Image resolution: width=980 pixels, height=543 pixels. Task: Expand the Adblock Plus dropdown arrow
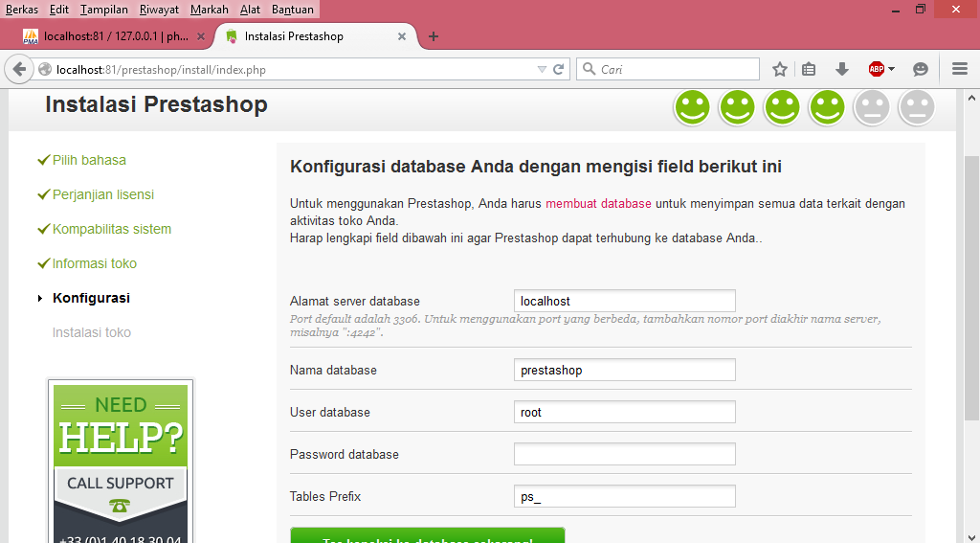891,70
